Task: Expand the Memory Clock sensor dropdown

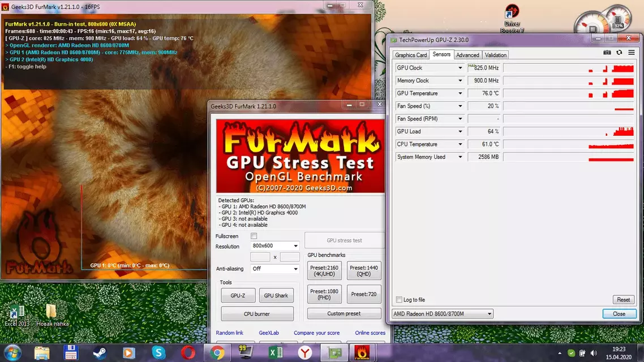Action: tap(460, 80)
